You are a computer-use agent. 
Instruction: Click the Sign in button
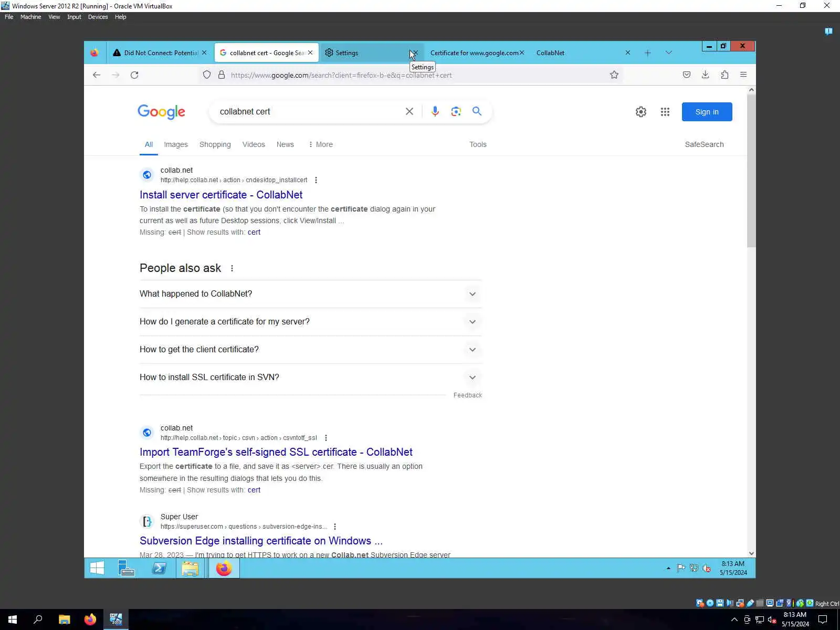[x=707, y=112]
